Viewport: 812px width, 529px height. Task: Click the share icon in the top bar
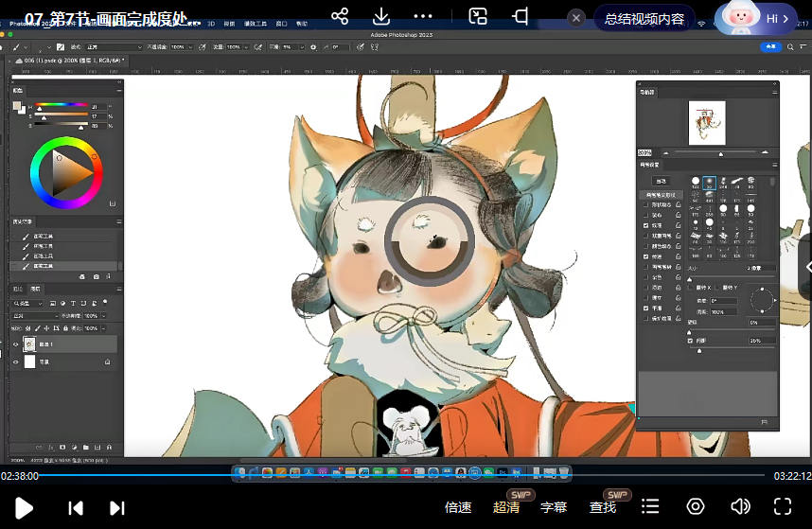[x=341, y=17]
